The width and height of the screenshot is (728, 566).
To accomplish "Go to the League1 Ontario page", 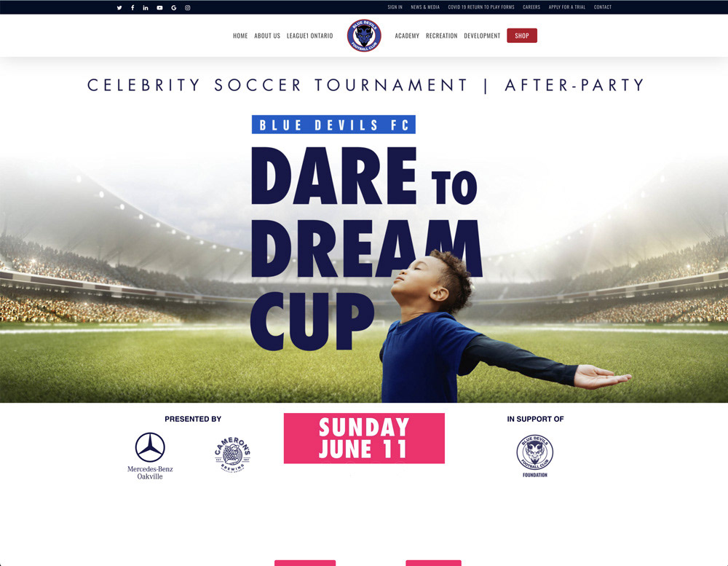I will 309,36.
